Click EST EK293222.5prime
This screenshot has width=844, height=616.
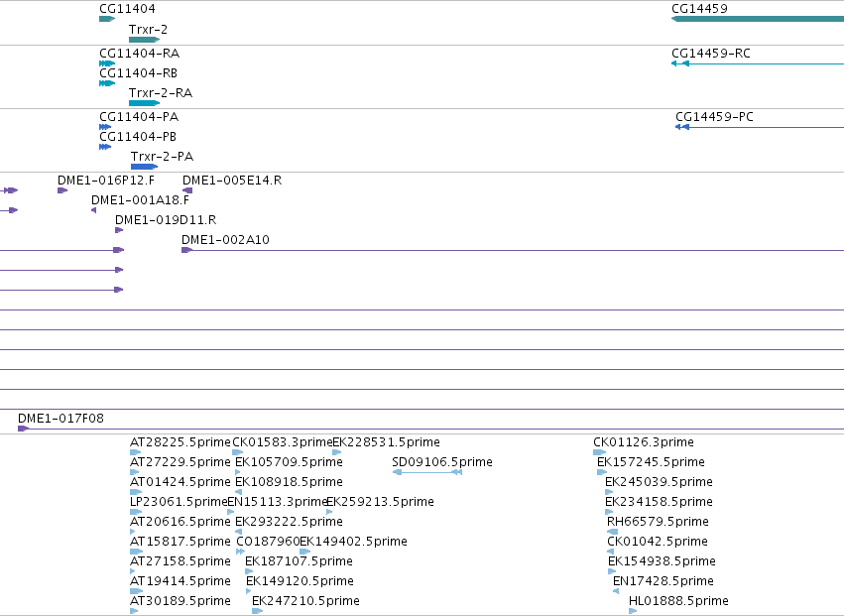tap(289, 523)
